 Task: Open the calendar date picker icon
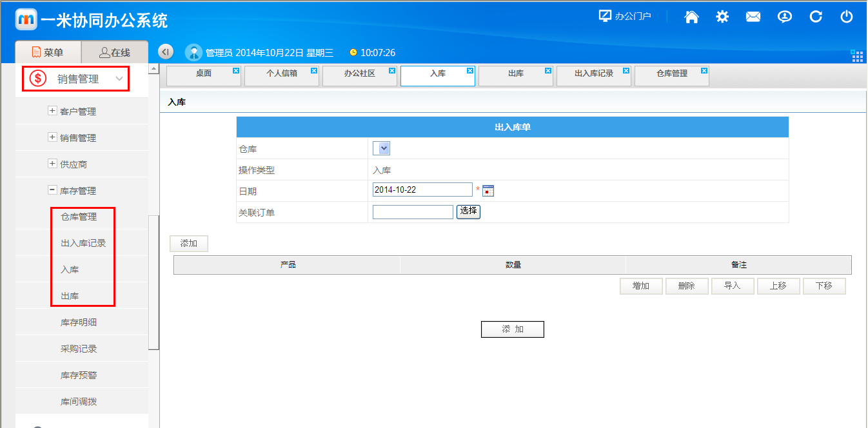[x=488, y=190]
